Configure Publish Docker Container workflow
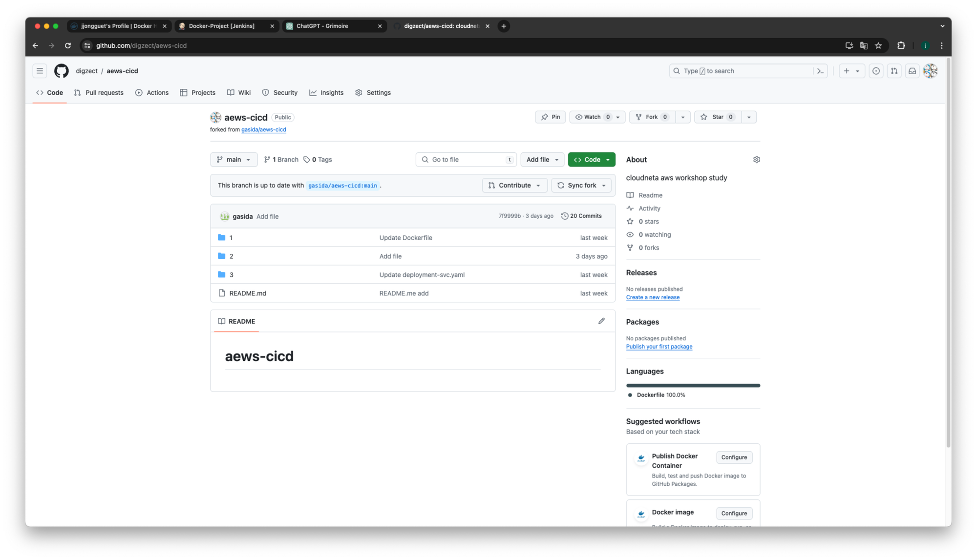 (x=734, y=457)
